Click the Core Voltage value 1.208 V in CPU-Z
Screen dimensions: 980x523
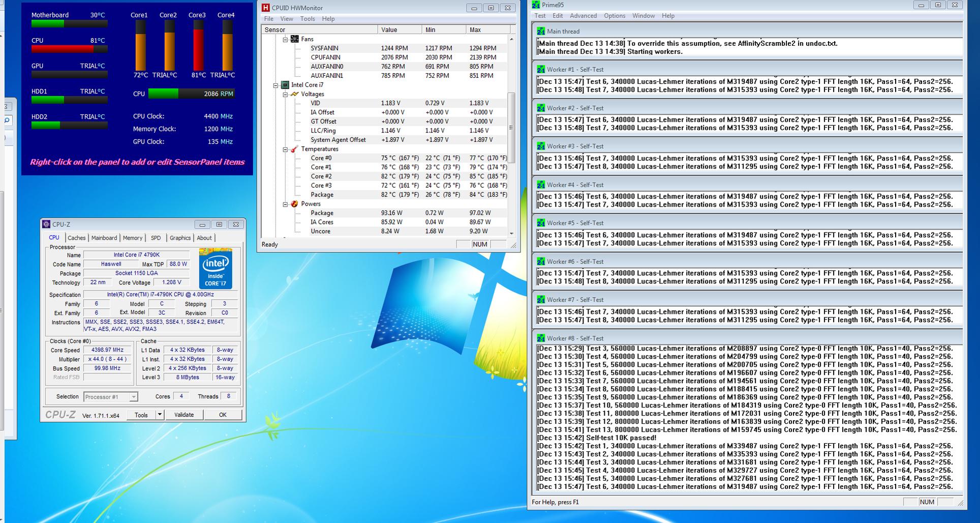(x=172, y=282)
